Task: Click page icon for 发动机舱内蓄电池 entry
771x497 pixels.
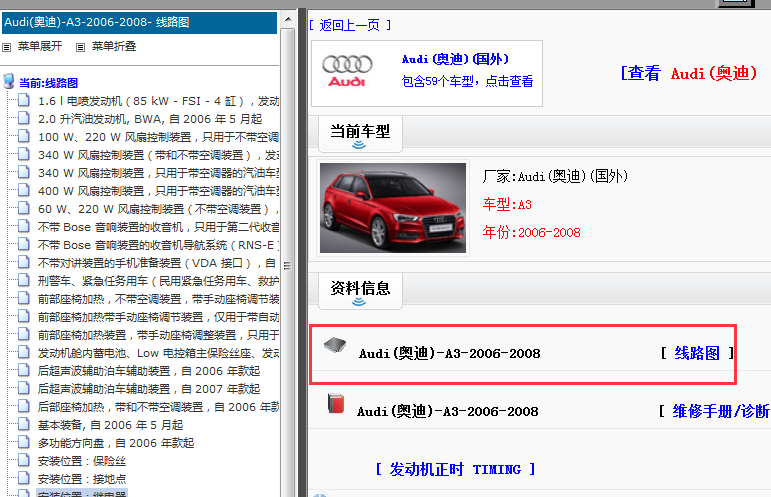Action: click(x=24, y=352)
